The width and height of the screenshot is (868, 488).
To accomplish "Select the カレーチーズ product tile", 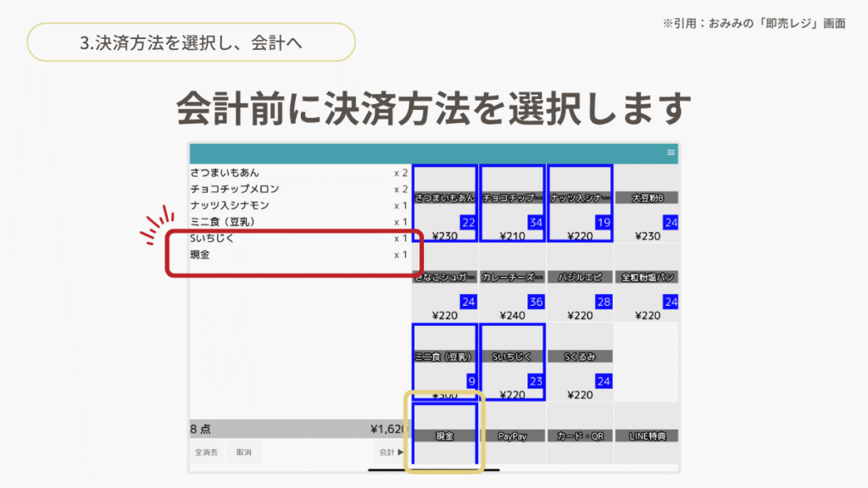I will (512, 283).
